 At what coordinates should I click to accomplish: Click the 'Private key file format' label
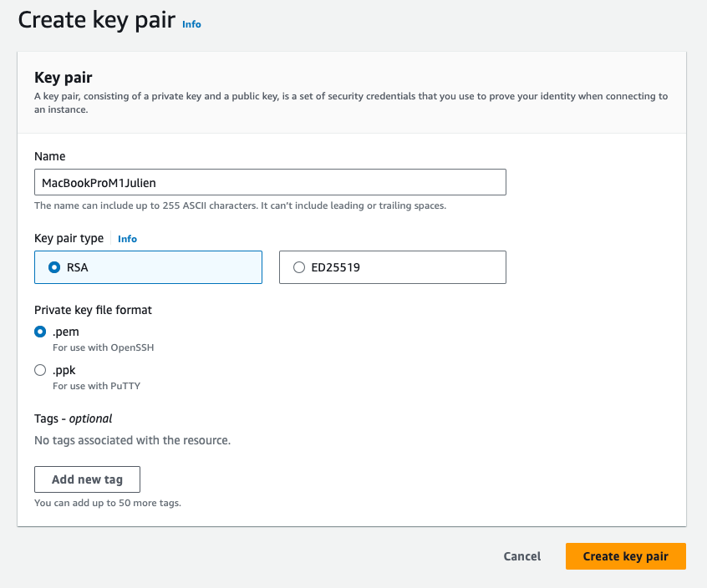tap(93, 310)
